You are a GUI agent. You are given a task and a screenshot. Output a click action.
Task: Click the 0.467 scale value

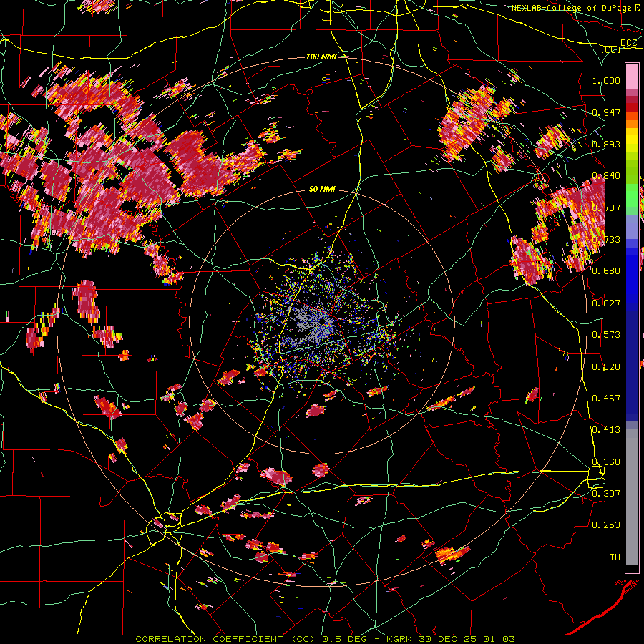point(606,399)
